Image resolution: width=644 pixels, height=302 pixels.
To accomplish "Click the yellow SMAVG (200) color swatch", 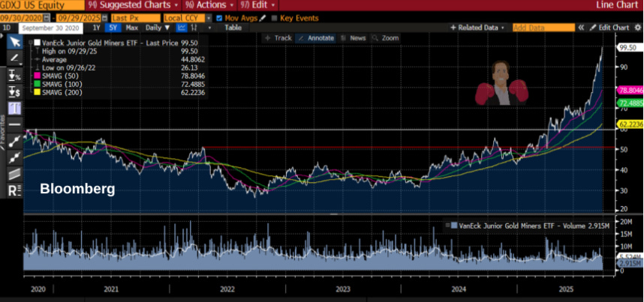I will [38, 93].
